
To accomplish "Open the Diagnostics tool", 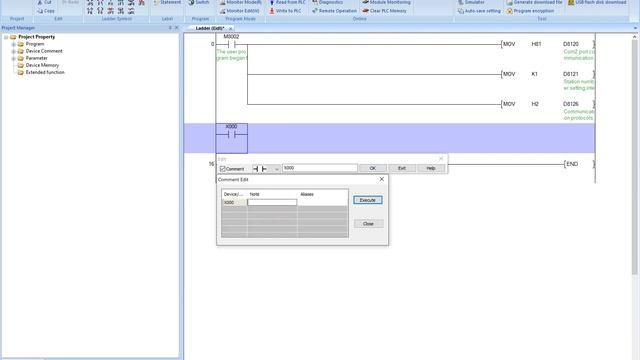I will [327, 2].
